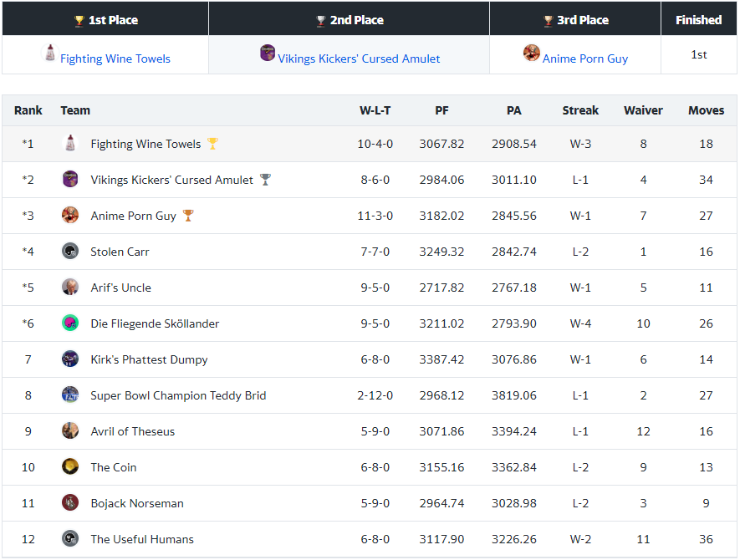
Task: Click Vikings Kickers avatar in 2nd Place box
Action: [267, 53]
